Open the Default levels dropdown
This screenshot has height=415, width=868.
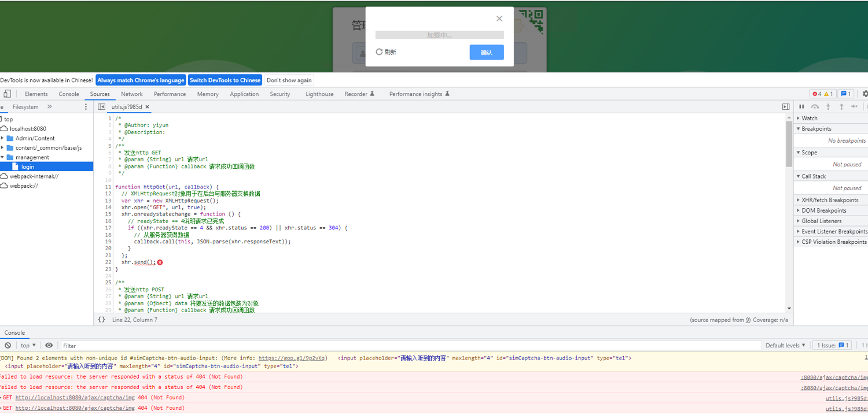point(785,346)
